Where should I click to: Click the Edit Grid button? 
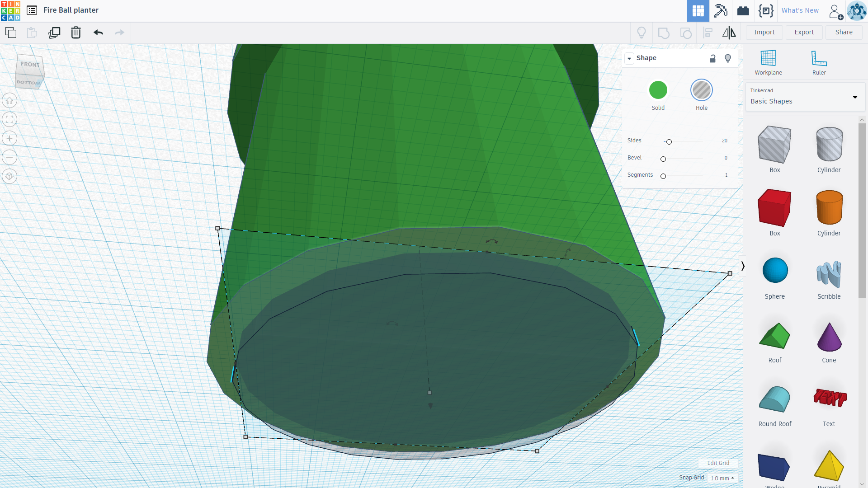(x=718, y=463)
